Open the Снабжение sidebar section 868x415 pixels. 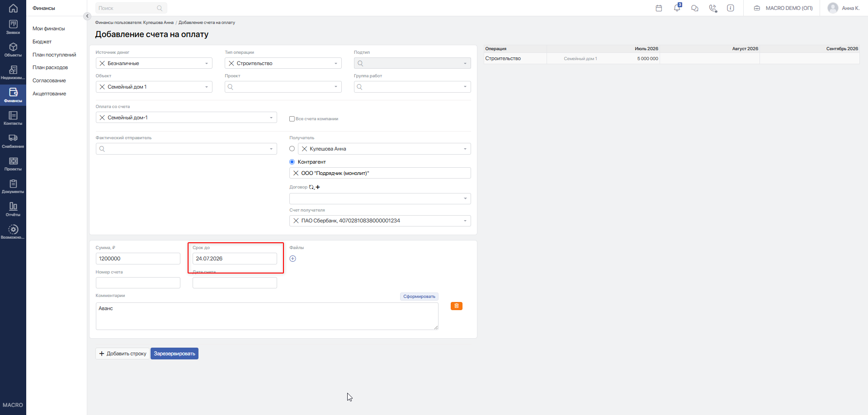pyautogui.click(x=13, y=141)
